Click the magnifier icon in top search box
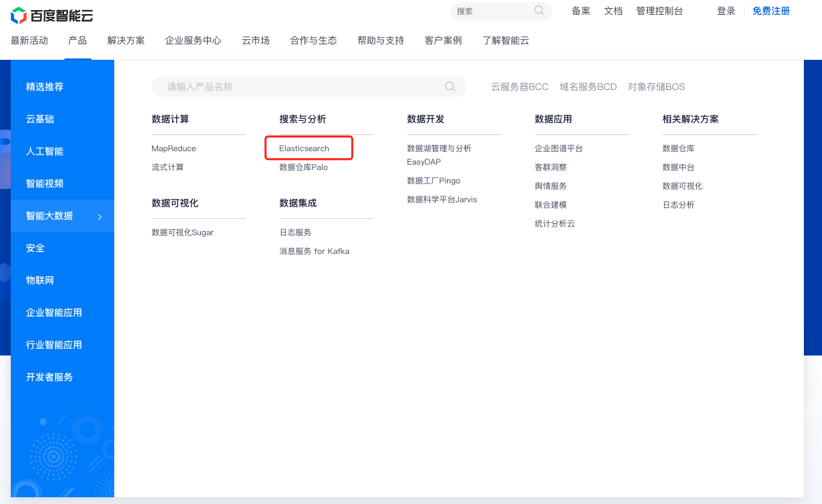Screen dimensions: 822x504 tap(539, 11)
